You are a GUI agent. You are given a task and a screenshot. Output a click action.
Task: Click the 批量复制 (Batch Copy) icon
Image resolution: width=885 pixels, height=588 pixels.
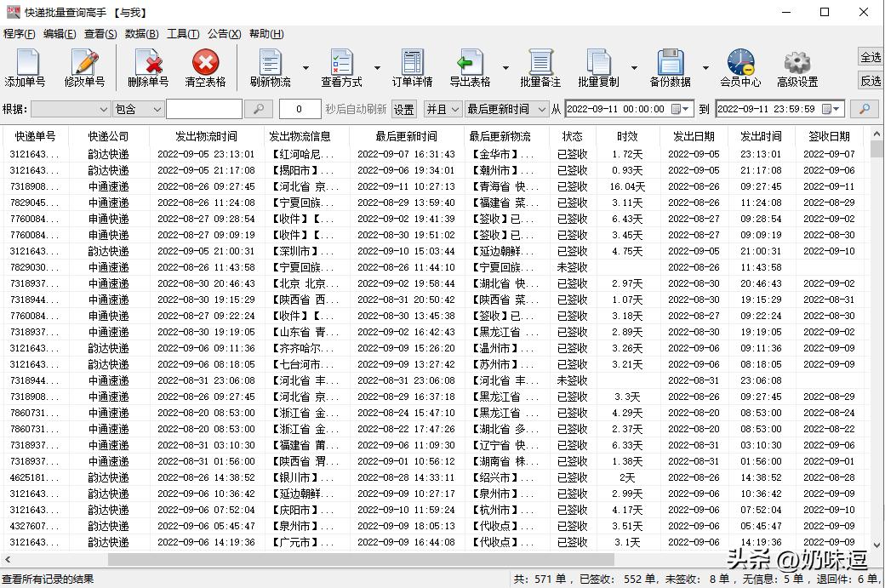point(601,67)
